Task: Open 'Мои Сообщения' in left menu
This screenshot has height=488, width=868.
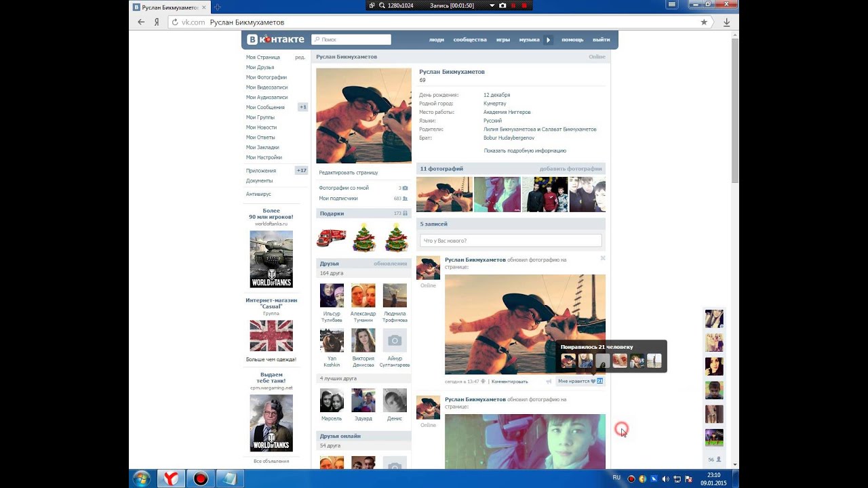Action: tap(265, 107)
